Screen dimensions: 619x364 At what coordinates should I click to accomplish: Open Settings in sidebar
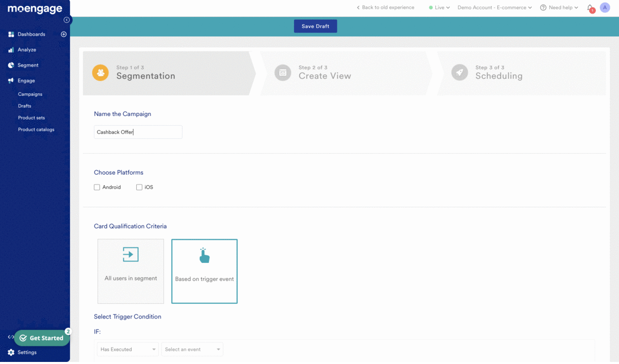(27, 353)
